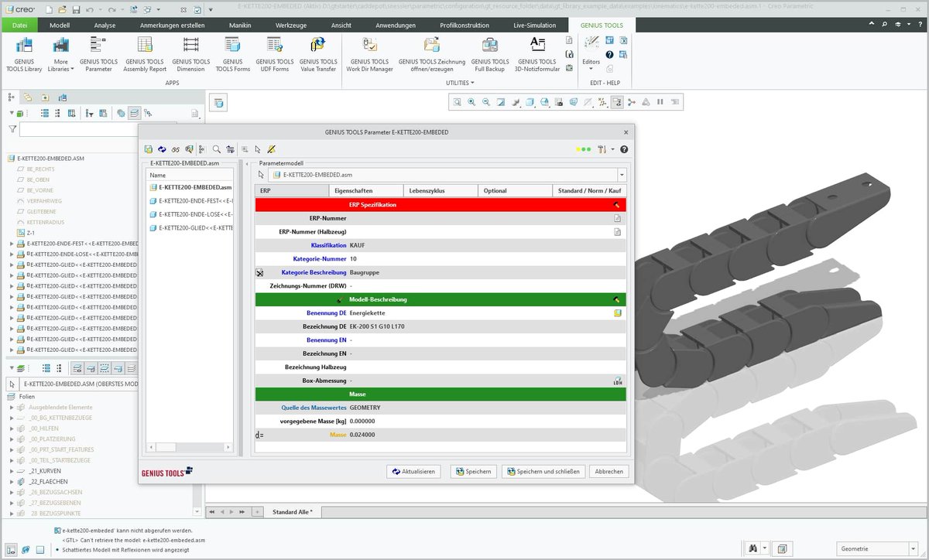Expand the E-KETTE200-ENDE-FEST tree node

(12, 244)
